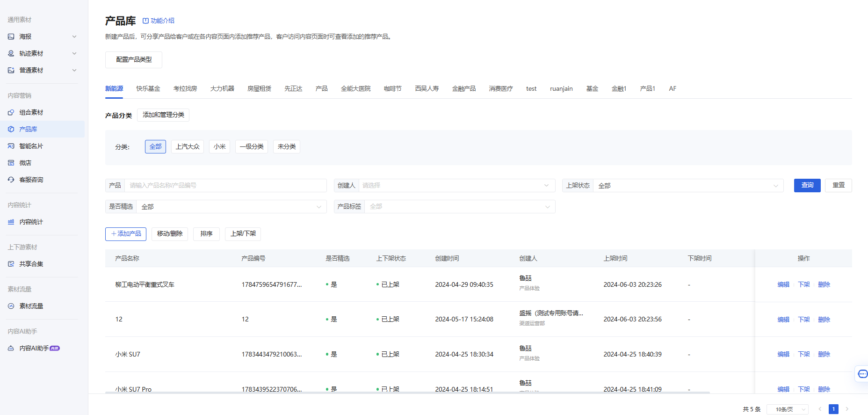Click 添加和管理分类 button
The image size is (868, 415).
(163, 115)
